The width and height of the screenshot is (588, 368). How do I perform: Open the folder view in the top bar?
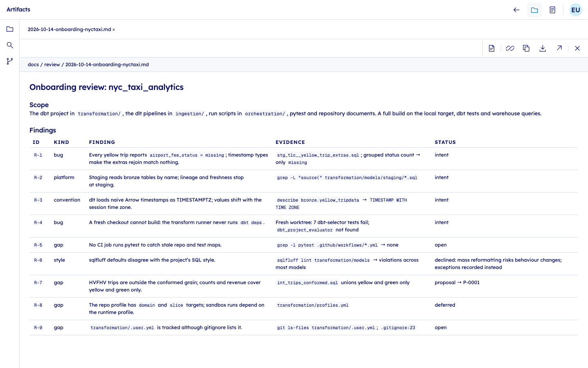(535, 10)
